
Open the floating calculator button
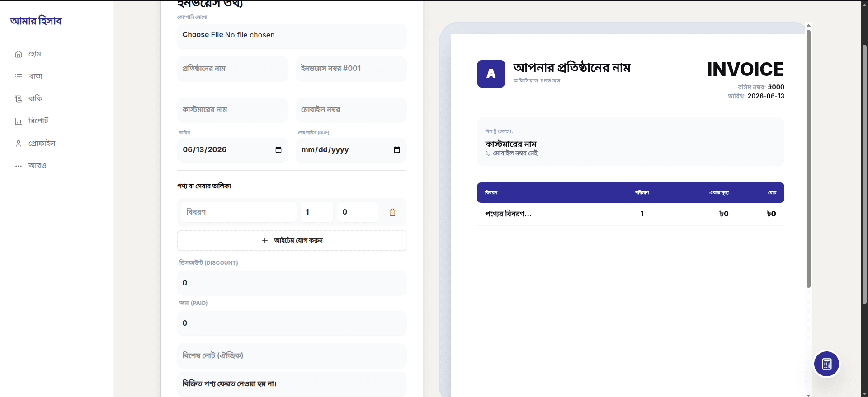(826, 364)
